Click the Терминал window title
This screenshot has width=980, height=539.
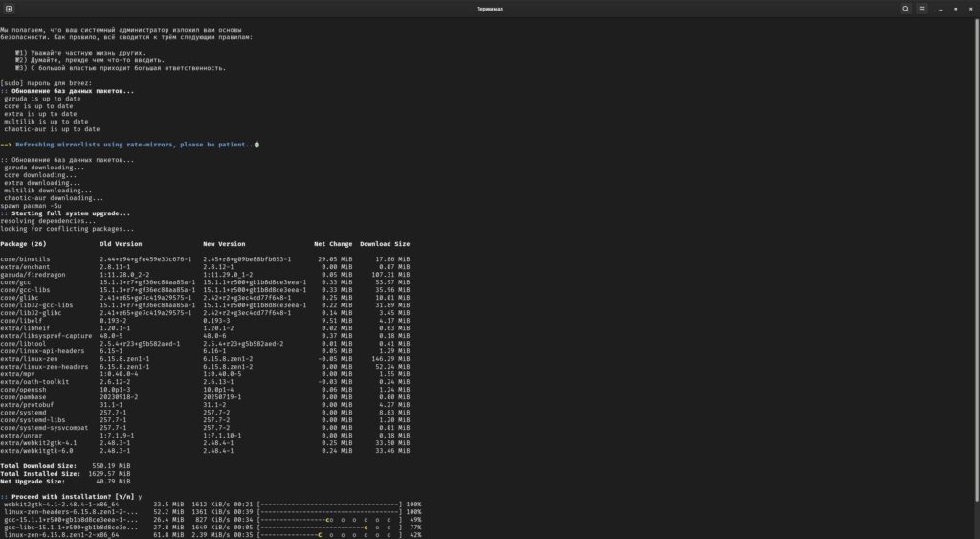tap(490, 9)
